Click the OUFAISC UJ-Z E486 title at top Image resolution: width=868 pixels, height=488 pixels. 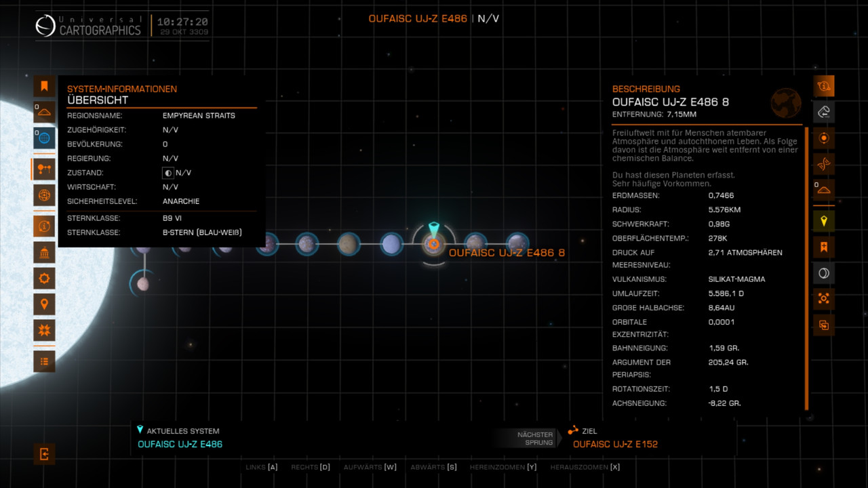(418, 18)
